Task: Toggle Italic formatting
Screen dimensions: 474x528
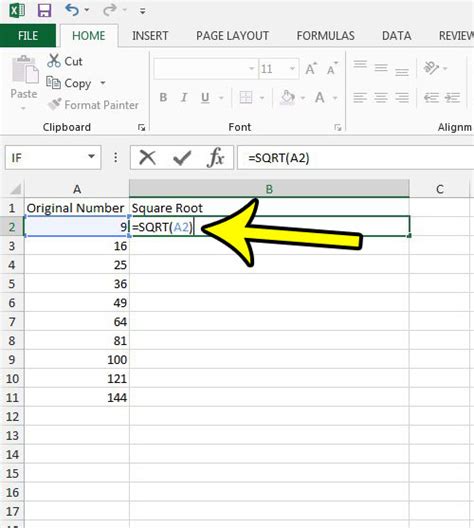Action: (184, 98)
